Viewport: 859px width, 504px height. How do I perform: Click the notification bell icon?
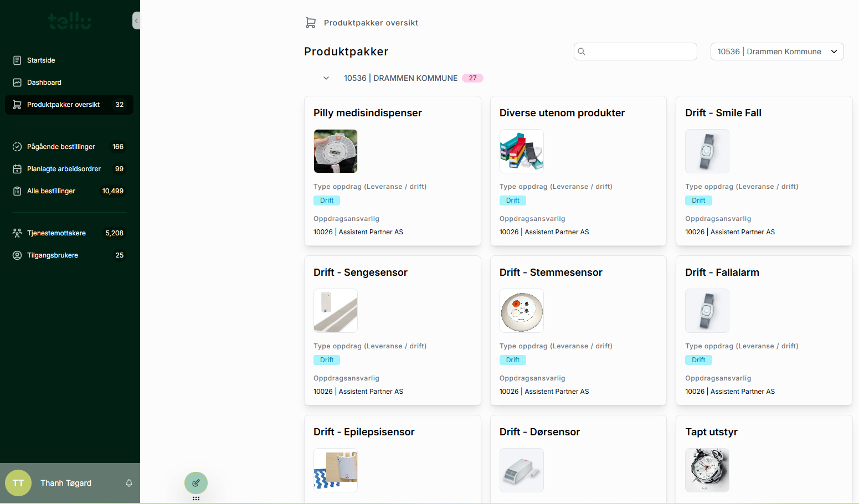129,483
